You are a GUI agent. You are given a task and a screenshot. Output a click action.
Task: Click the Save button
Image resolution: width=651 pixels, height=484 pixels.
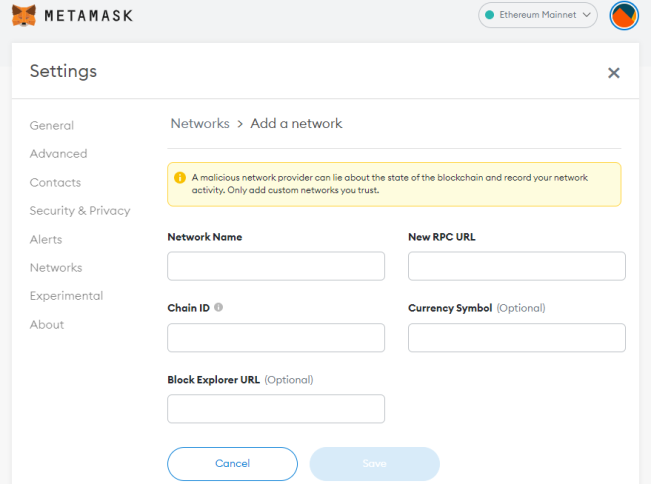(374, 464)
